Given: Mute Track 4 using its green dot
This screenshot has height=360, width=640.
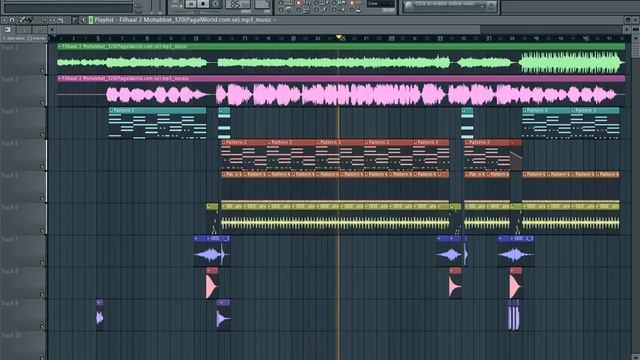Looking at the screenshot, I should 42,167.
